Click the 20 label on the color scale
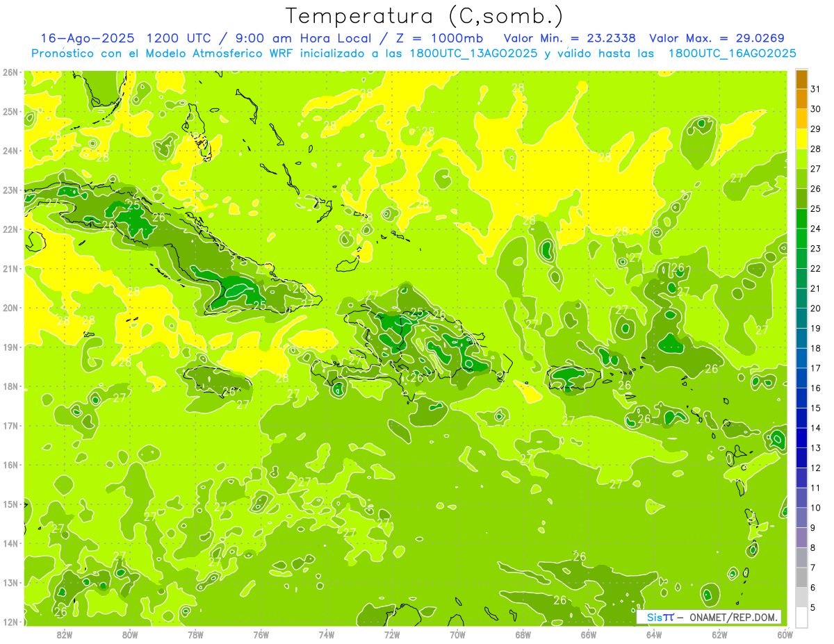This screenshot has width=834, height=644. [x=815, y=308]
